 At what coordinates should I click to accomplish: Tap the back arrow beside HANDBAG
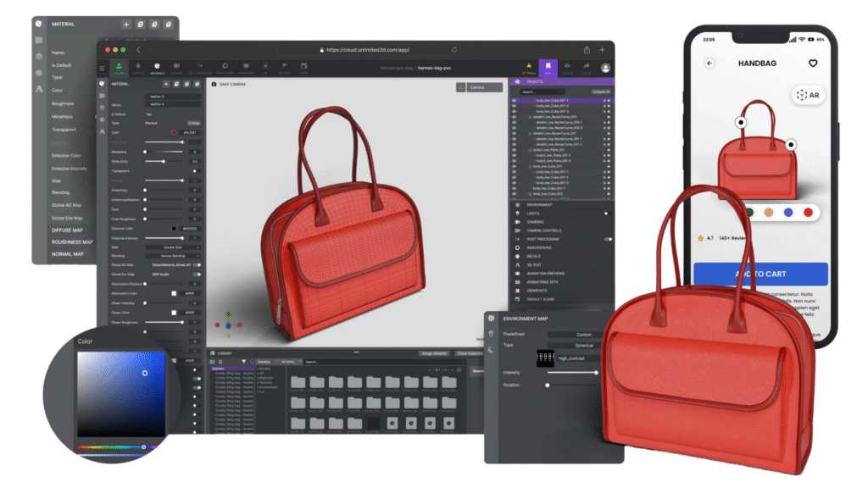[709, 64]
